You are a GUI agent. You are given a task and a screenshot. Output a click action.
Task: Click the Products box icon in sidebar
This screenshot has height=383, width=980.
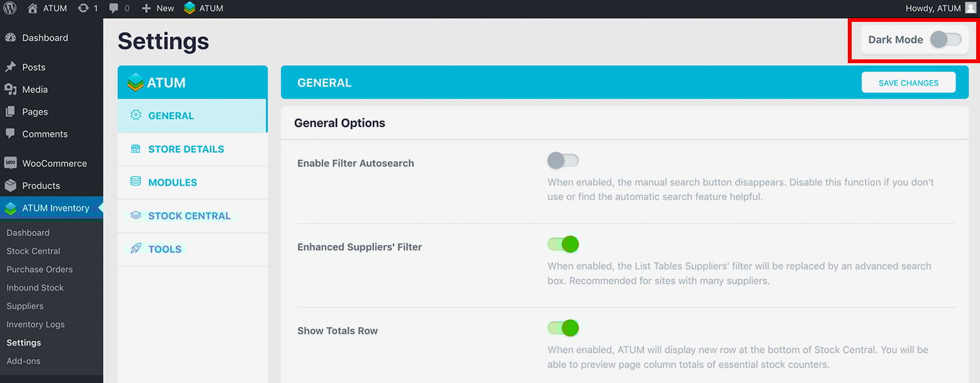pyautogui.click(x=10, y=186)
